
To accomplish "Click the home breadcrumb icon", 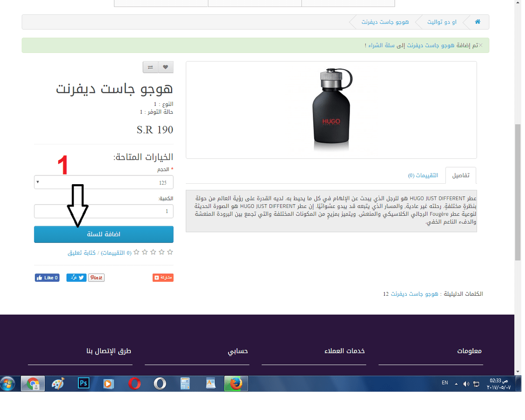I will [478, 22].
